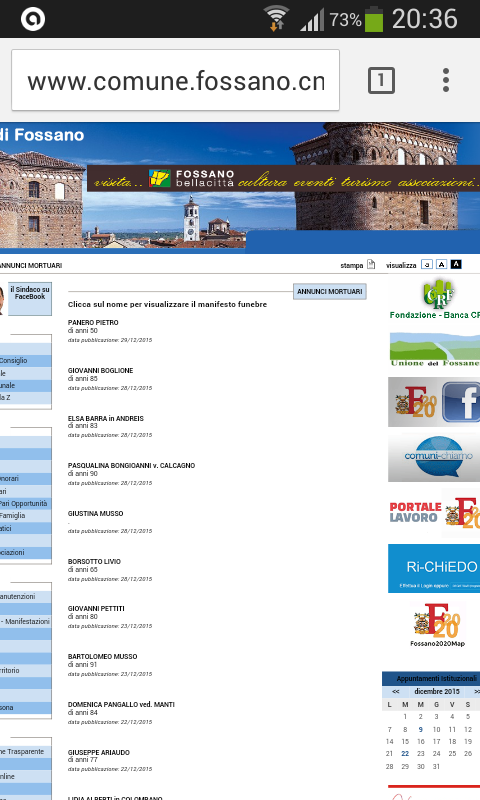Click the ANNUNCI MORTUARI button
480x800 pixels.
[x=330, y=291]
